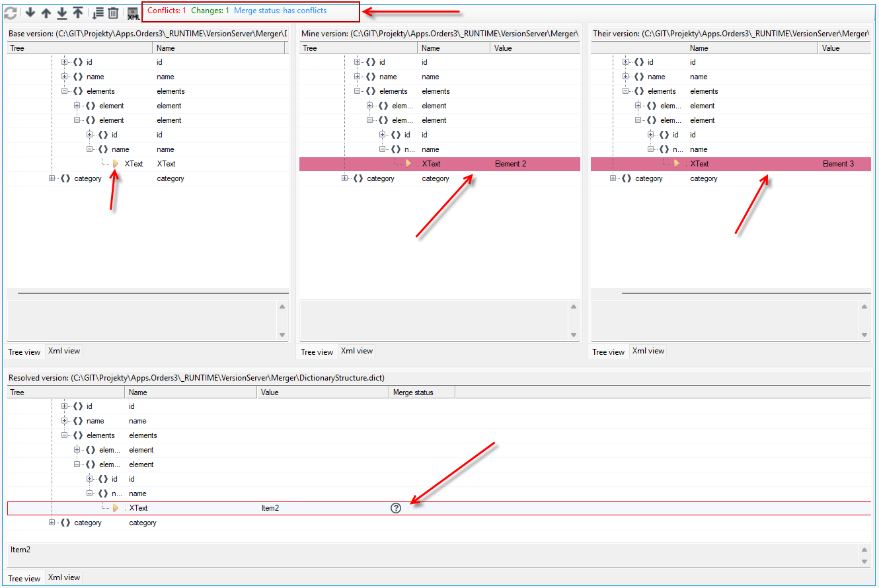Image resolution: width=879 pixels, height=588 pixels.
Task: Click the refresh icon in the toolbar
Action: pyautogui.click(x=11, y=13)
